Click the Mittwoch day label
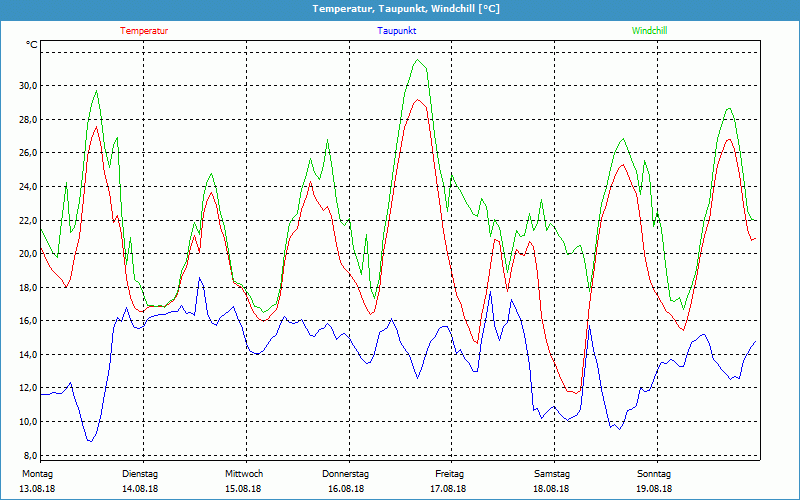 click(244, 474)
